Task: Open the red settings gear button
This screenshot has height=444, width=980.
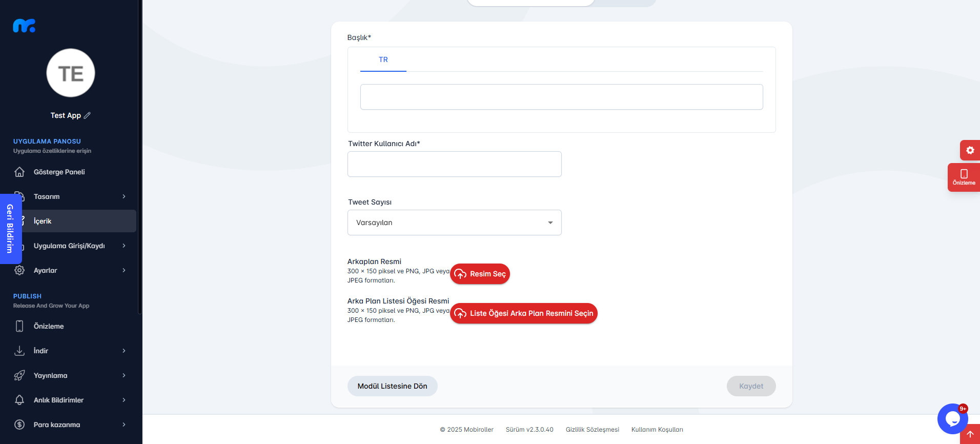Action: pos(970,150)
